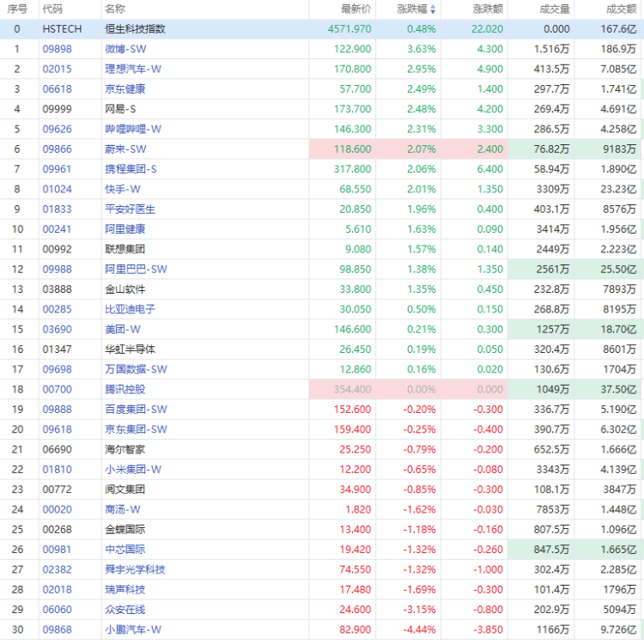Click 商汤-W volume 7853万

553,509
